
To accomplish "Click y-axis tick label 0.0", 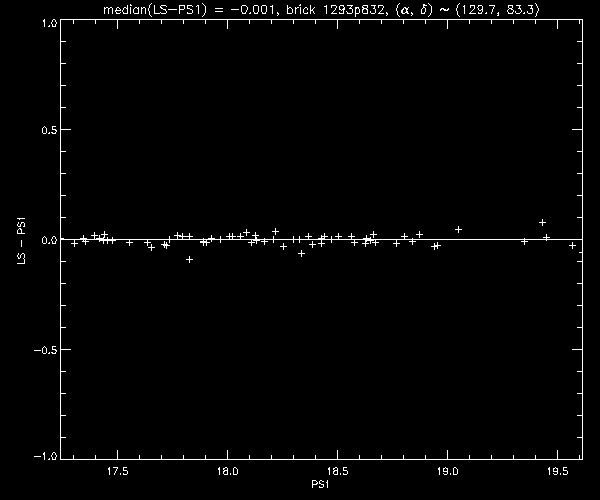I will point(49,240).
